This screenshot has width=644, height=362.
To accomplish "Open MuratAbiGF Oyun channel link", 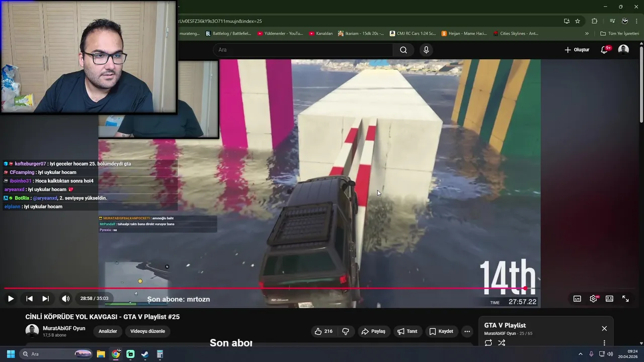I will pos(64,328).
